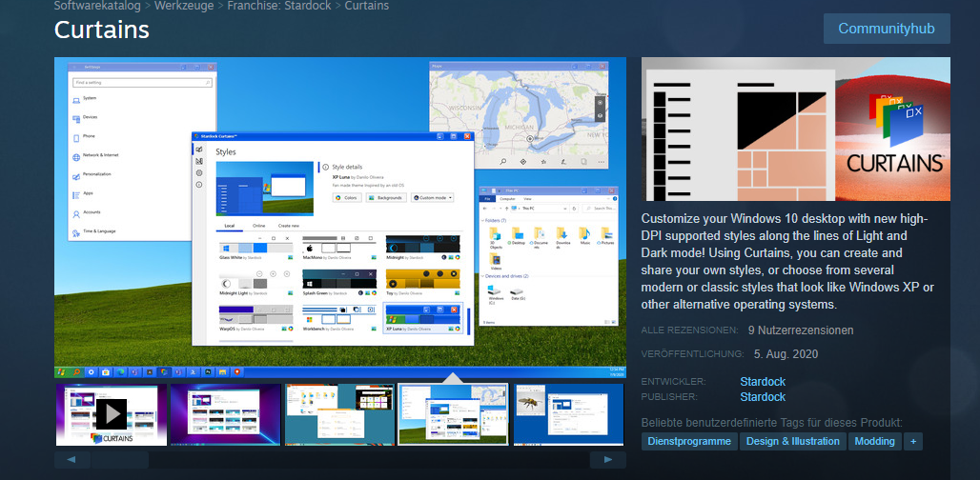Select the highlighted XP Luna screenshot thumbnail
The height and width of the screenshot is (480, 980).
[453, 414]
